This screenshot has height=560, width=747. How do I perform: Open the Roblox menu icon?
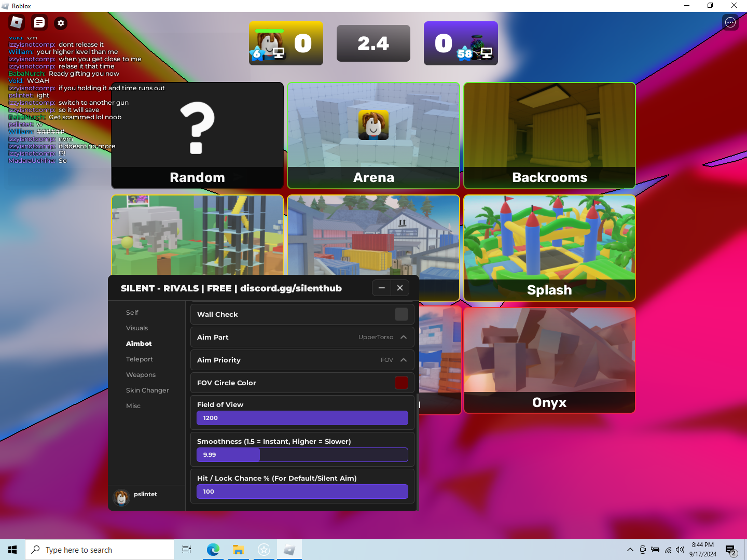tap(17, 22)
